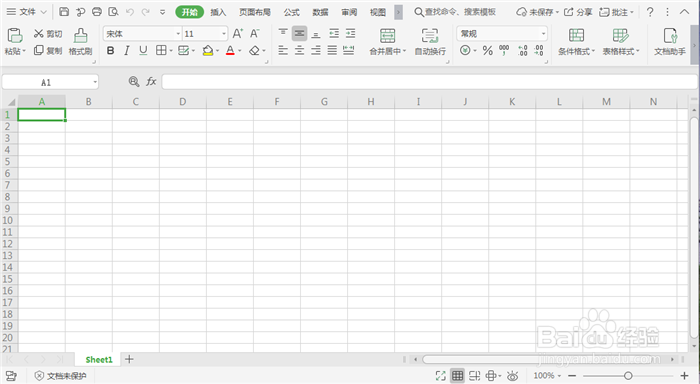This screenshot has width=700, height=384.
Task: Toggle bottom vertical alignment
Action: (x=316, y=33)
